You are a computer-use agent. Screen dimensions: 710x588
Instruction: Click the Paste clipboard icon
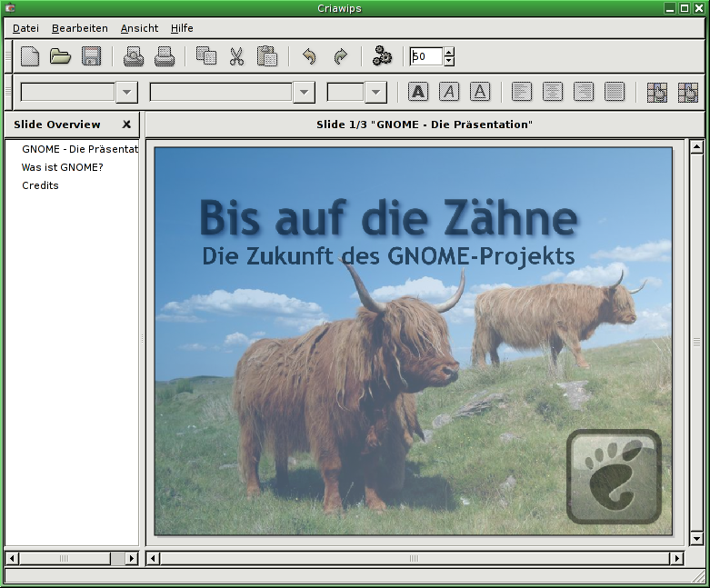266,56
